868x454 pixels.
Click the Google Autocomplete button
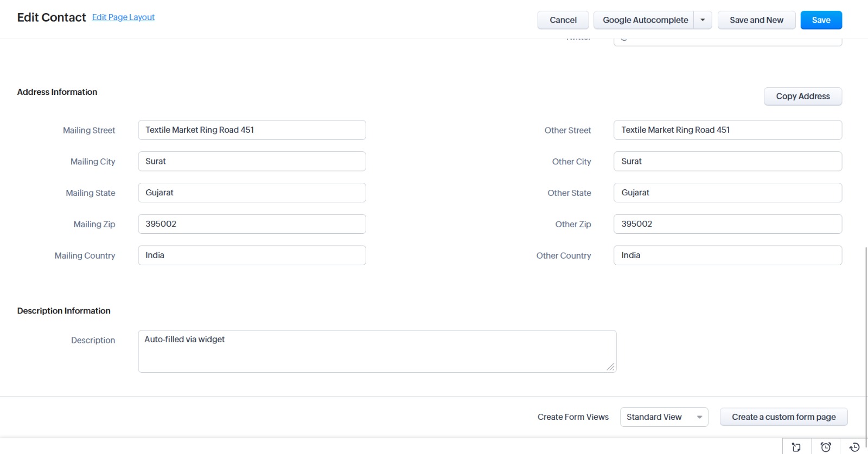pos(645,20)
